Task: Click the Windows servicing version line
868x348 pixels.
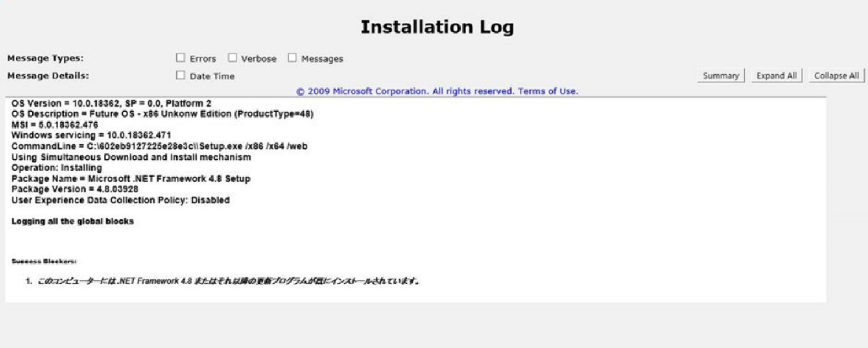Action: coord(91,135)
